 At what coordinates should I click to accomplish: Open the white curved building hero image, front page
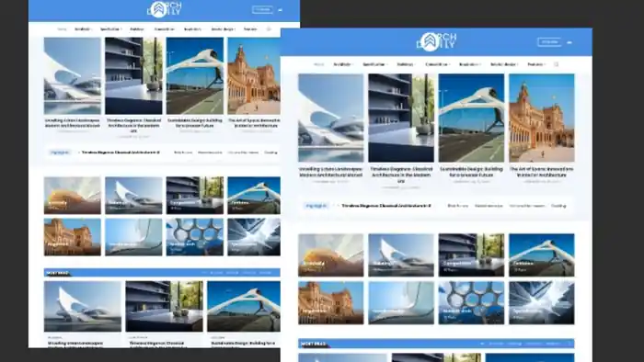point(330,118)
